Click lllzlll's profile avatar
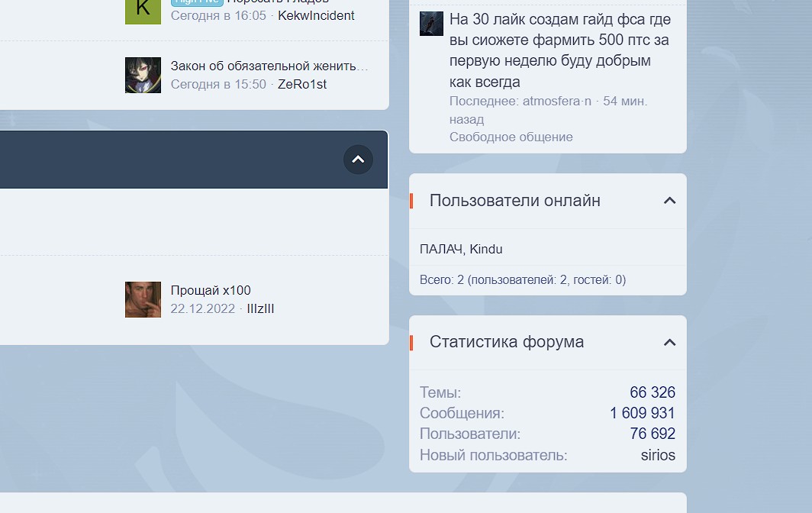The image size is (812, 513). pos(143,299)
